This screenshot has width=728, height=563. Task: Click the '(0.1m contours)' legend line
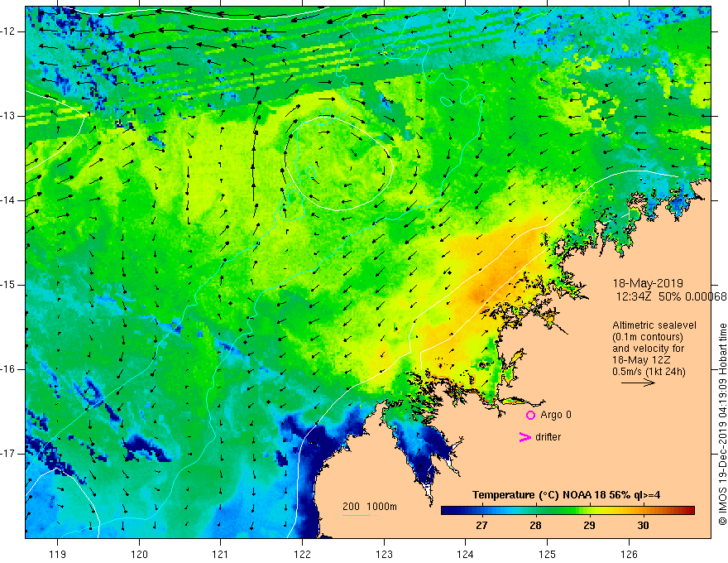[x=648, y=337]
